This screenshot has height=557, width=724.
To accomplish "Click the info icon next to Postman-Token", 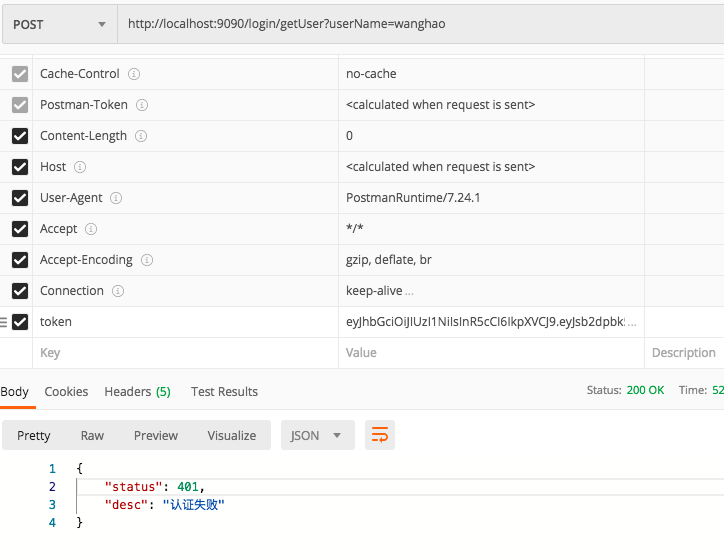I will coord(142,105).
